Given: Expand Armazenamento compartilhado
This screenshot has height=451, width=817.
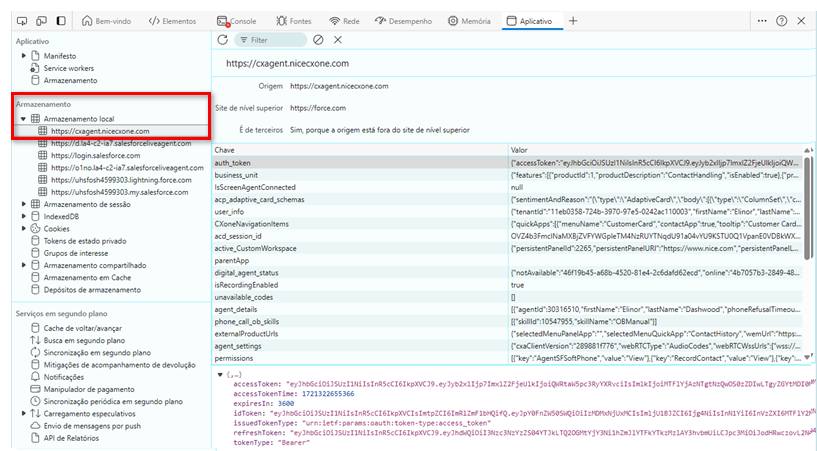Looking at the screenshot, I should (x=24, y=265).
